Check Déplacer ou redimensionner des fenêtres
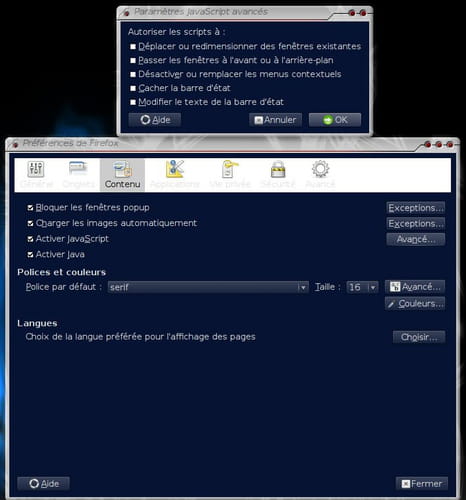Screen dimensions: 466x500 (x=133, y=46)
